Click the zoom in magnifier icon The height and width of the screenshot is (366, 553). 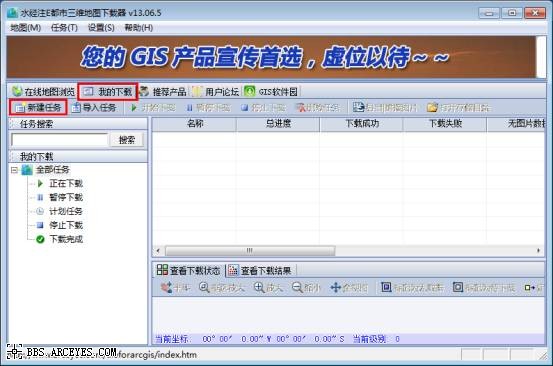click(259, 287)
